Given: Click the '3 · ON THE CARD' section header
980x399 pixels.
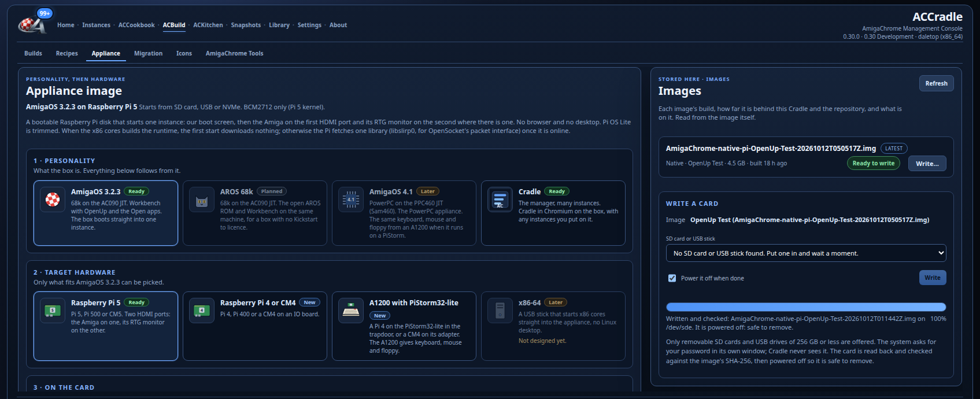Looking at the screenshot, I should [64, 387].
